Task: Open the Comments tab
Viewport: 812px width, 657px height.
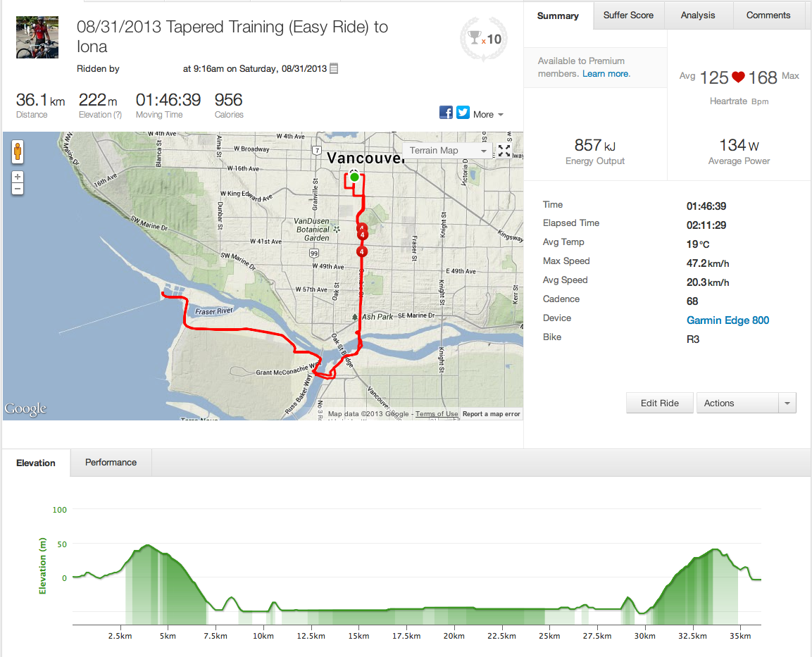Action: [768, 15]
